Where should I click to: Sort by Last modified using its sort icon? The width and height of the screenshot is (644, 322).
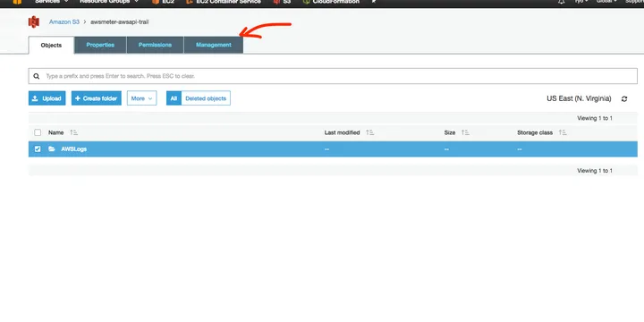pos(370,132)
